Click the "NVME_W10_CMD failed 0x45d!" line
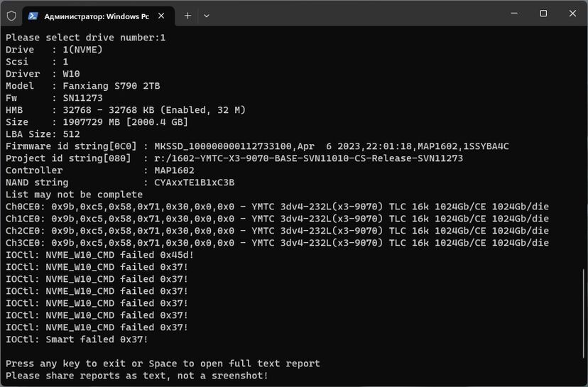The image size is (588, 387). pyautogui.click(x=99, y=255)
